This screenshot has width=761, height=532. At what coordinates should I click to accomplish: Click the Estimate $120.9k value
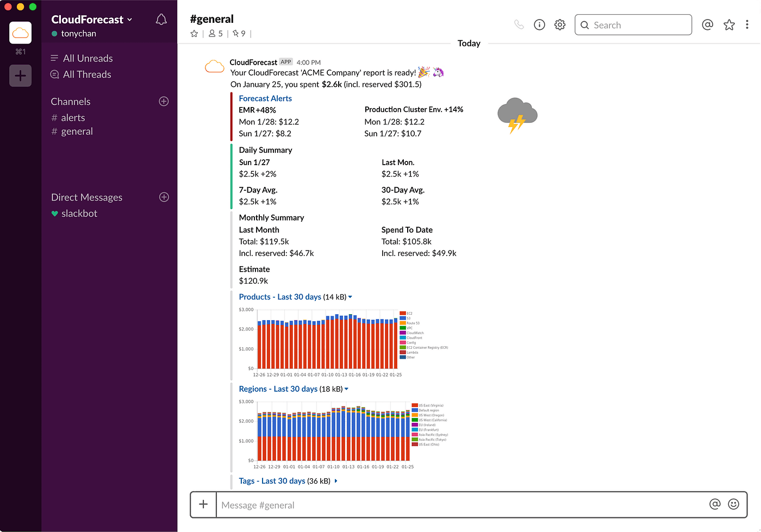click(253, 281)
